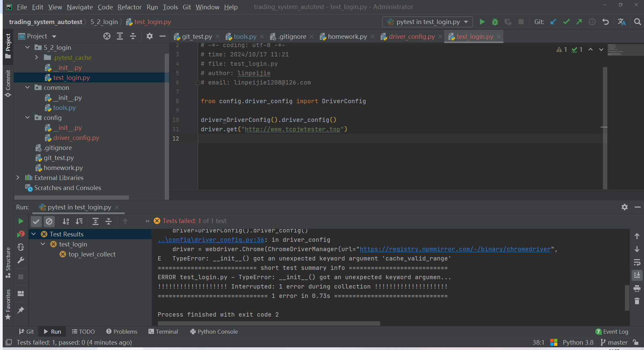Click Git push arrow icon
The height and width of the screenshot is (350, 644).
[x=579, y=22]
